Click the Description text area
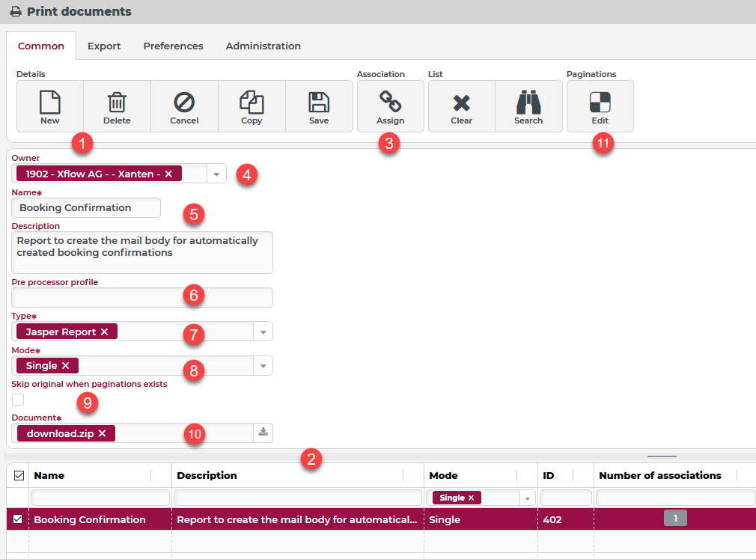756x559 pixels. click(x=142, y=252)
